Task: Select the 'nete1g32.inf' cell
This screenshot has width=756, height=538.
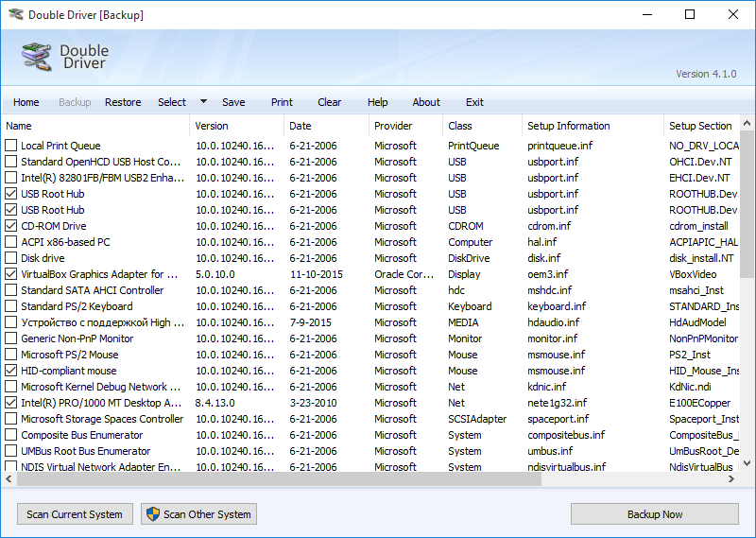Action: pos(557,403)
